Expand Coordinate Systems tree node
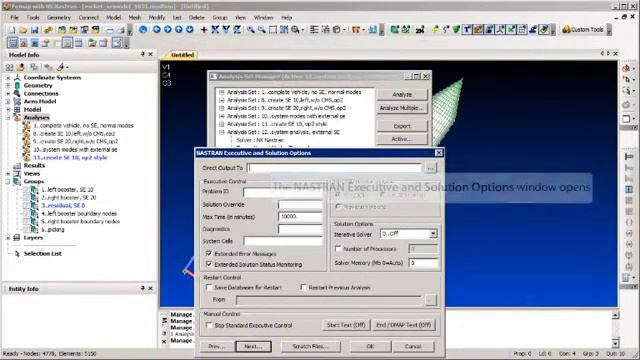The width and height of the screenshot is (640, 360). pyautogui.click(x=8, y=77)
